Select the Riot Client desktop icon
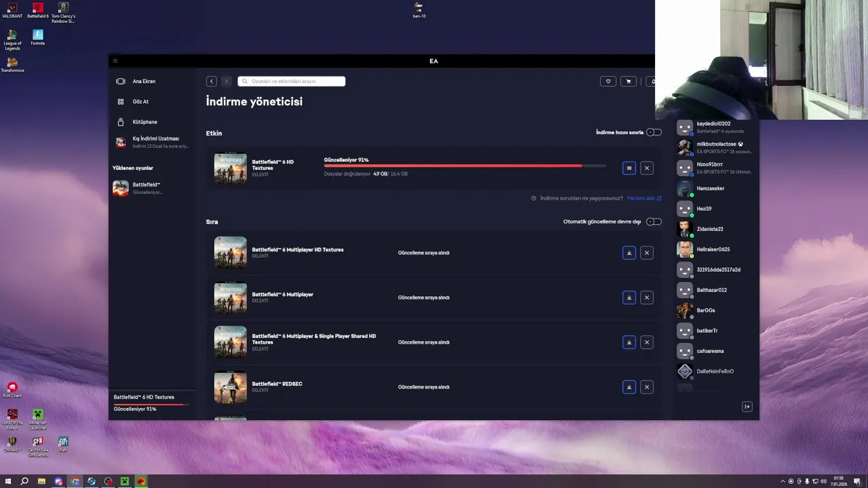Screen dimensions: 868x488 pos(12,390)
